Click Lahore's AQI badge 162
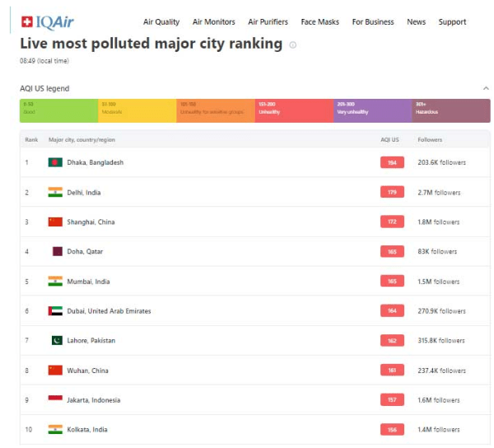 [392, 341]
